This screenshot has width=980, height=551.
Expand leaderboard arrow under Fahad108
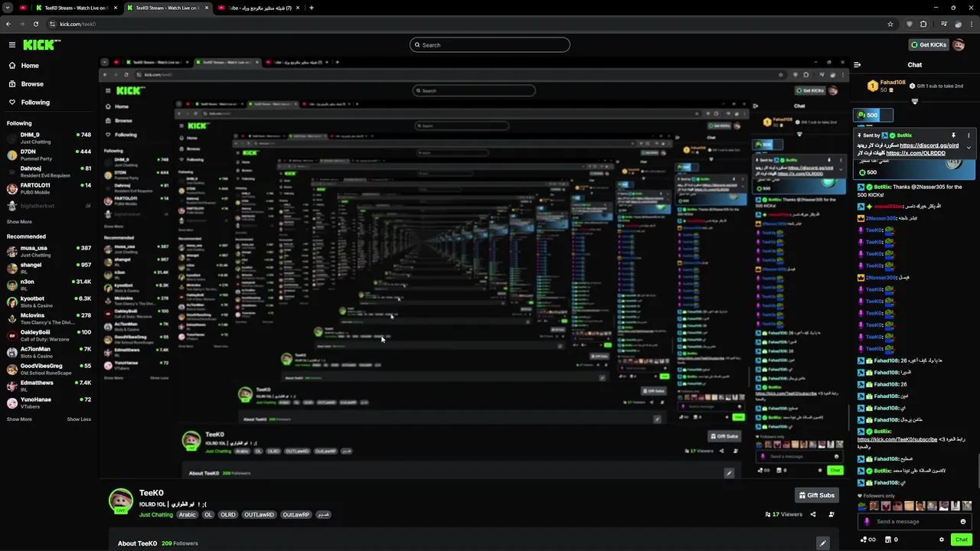[914, 101]
